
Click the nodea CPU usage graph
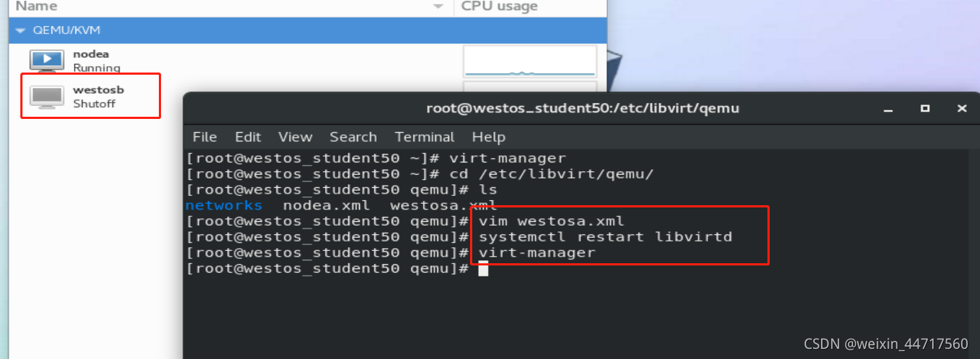click(x=530, y=61)
